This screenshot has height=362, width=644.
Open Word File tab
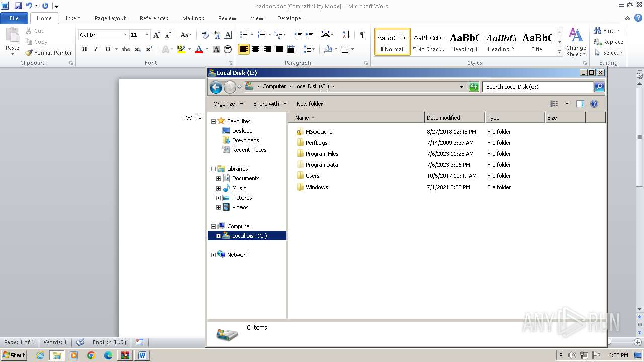pos(14,18)
